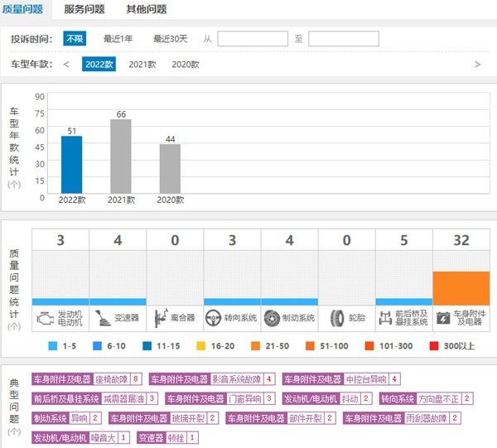Select the steering system (转向系统) icon
497x448 pixels.
click(x=216, y=317)
